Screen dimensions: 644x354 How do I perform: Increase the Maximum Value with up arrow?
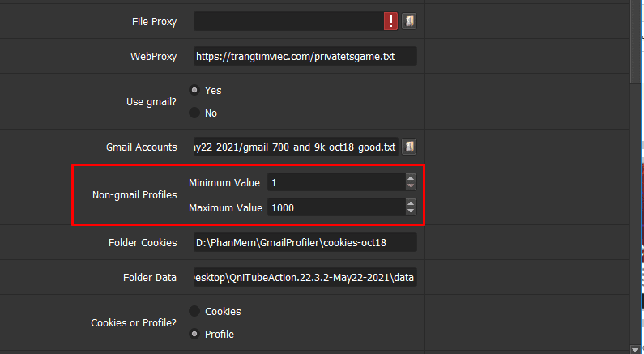point(411,203)
